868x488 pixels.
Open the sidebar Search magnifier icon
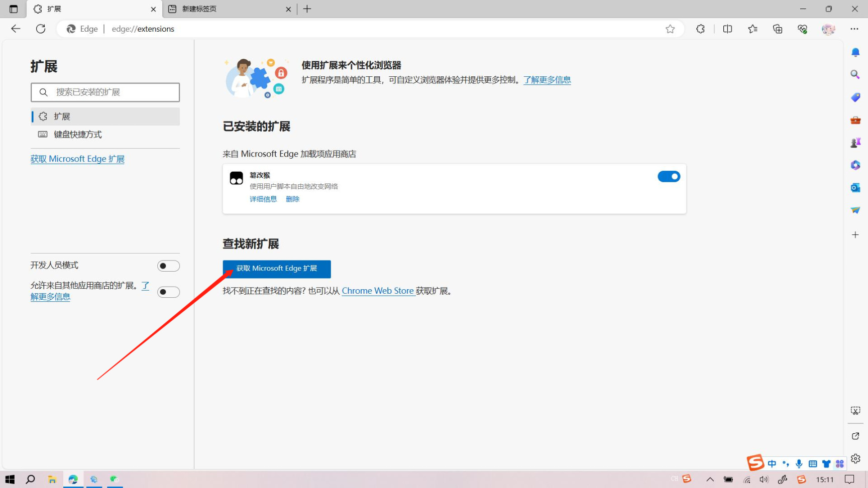tap(855, 74)
